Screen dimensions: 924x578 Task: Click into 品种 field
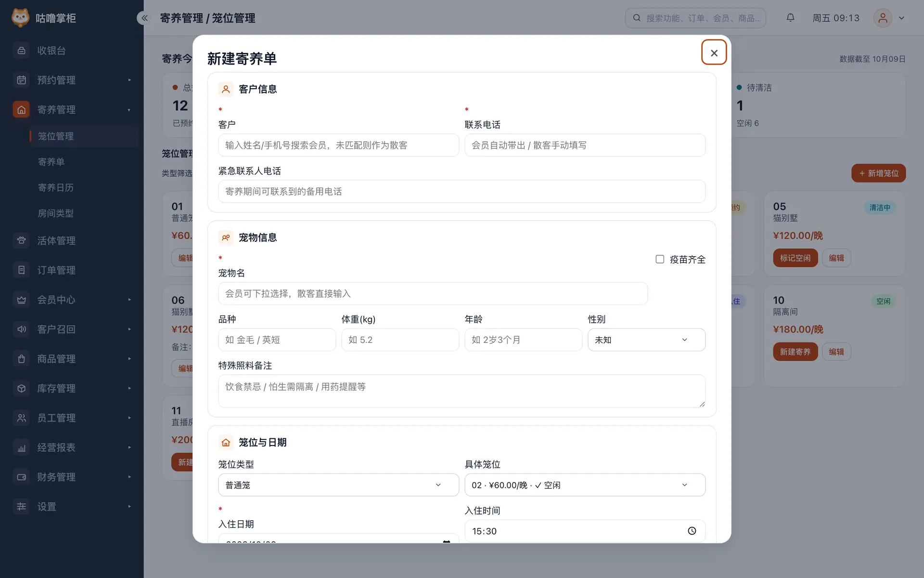click(277, 340)
